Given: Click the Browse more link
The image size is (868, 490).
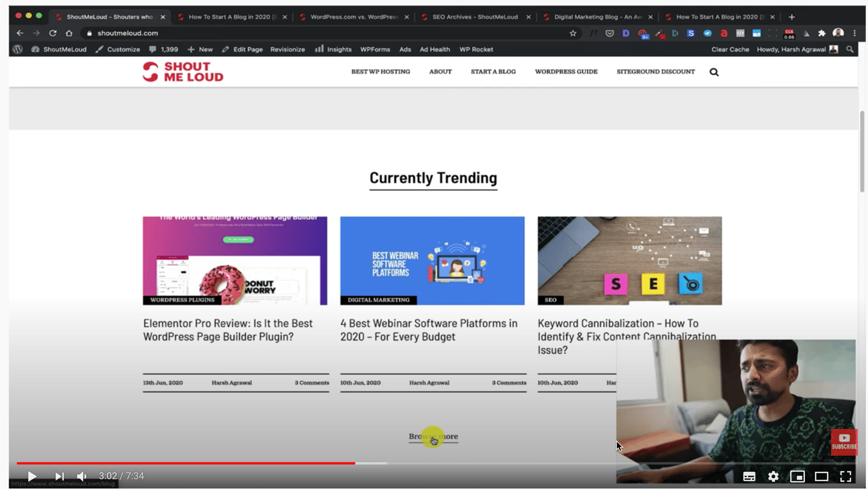Looking at the screenshot, I should click(433, 436).
